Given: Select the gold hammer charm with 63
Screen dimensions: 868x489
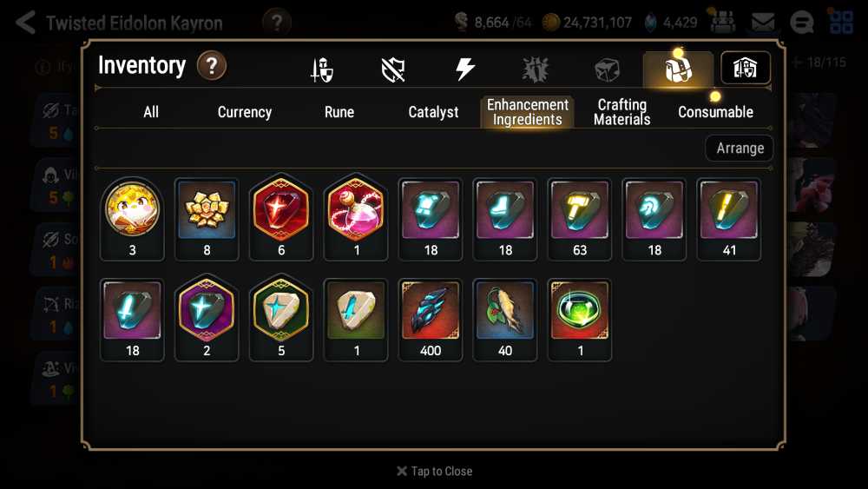Looking at the screenshot, I should coord(579,219).
